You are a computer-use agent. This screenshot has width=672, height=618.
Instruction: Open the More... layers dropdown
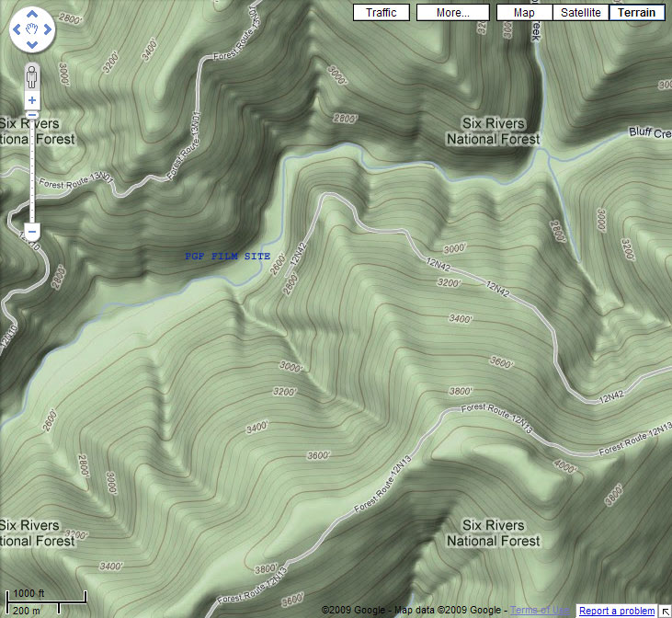(452, 13)
